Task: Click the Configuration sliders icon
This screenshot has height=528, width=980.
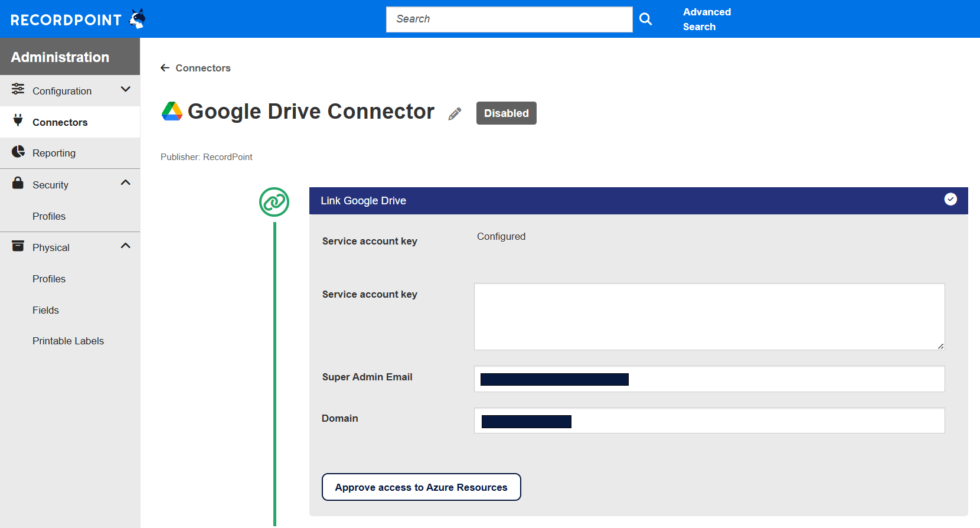Action: 18,89
